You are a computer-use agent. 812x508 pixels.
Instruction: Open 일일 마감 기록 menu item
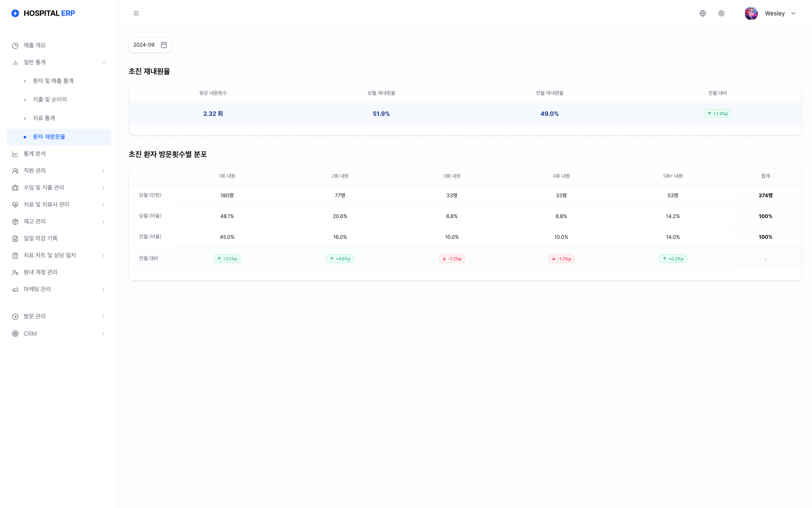click(59, 238)
